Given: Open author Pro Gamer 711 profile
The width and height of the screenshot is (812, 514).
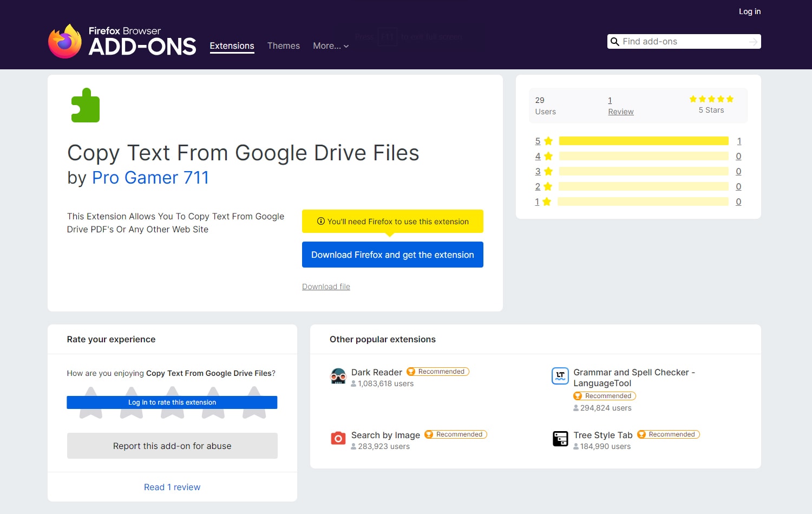Looking at the screenshot, I should point(150,178).
